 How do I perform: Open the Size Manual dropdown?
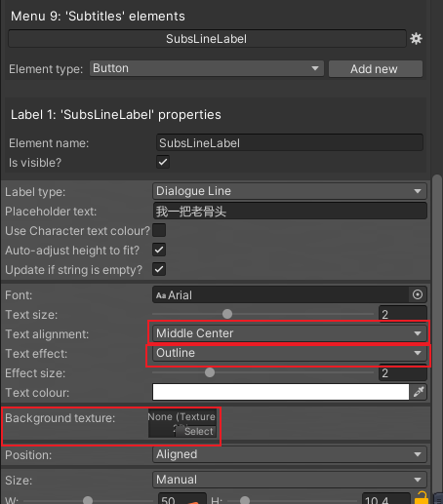[290, 480]
